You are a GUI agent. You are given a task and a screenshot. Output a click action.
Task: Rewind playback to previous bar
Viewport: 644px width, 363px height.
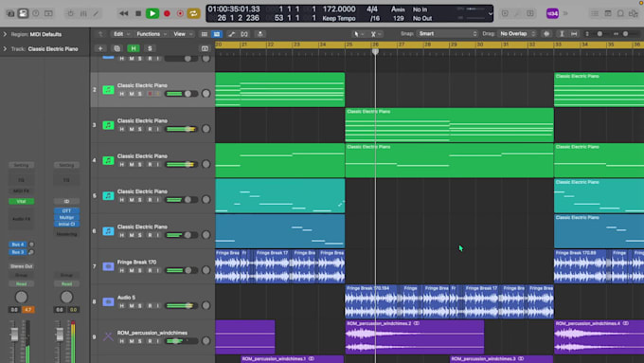tap(124, 13)
